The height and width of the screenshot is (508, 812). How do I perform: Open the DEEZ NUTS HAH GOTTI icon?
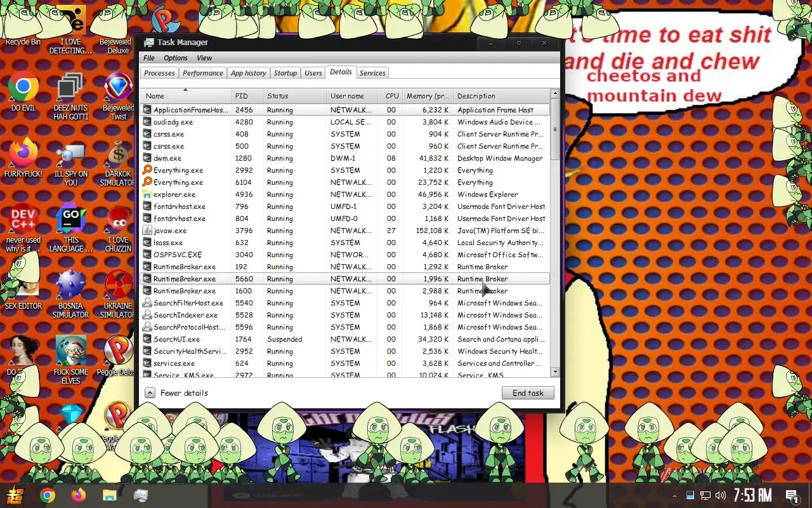pyautogui.click(x=70, y=97)
